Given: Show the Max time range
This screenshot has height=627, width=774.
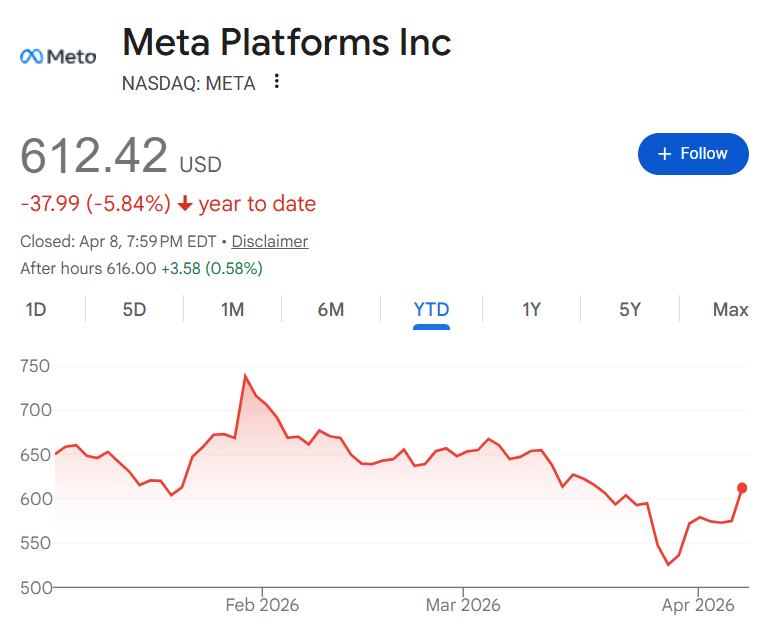Looking at the screenshot, I should click(x=730, y=309).
